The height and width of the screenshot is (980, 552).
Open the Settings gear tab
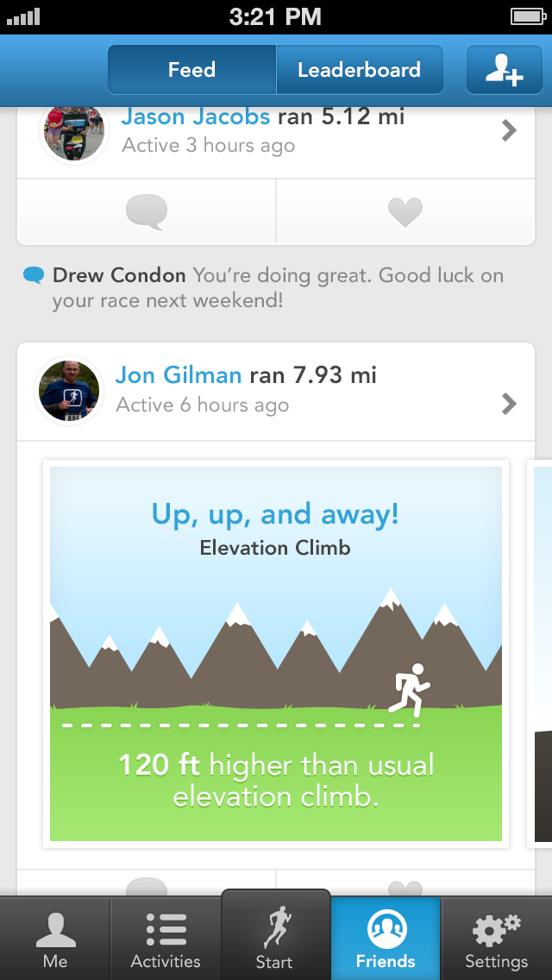coord(496,939)
